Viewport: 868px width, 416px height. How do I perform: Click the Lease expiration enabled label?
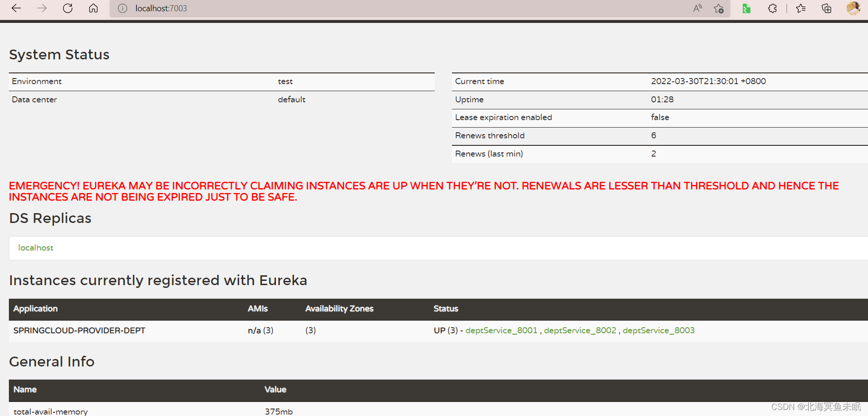[503, 117]
